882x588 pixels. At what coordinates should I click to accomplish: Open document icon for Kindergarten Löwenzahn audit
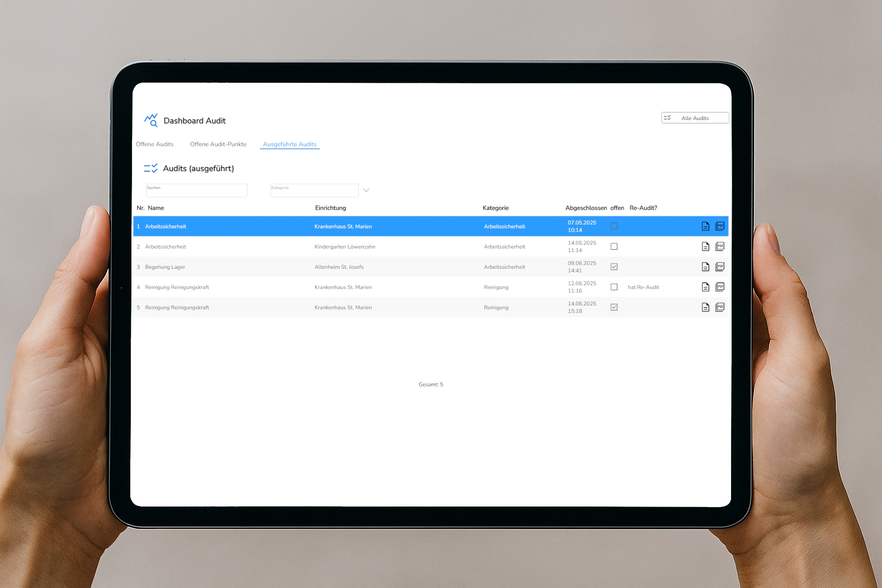706,246
